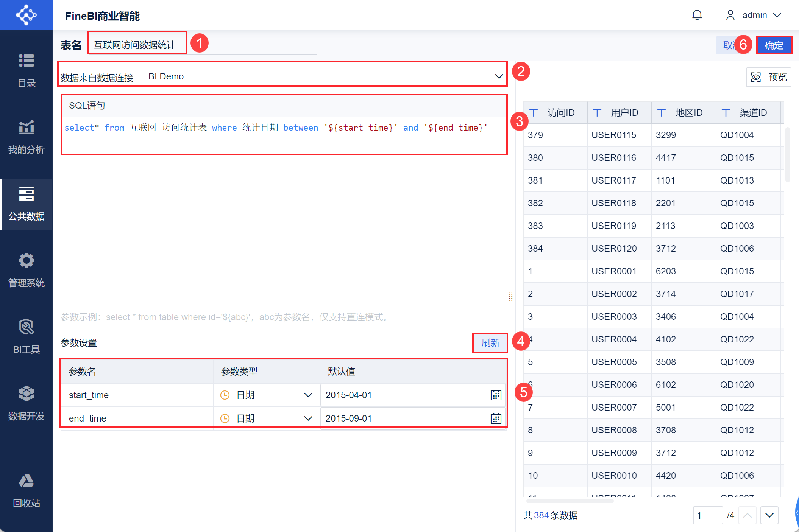Image resolution: width=799 pixels, height=532 pixels.
Task: Expand the BI Demo data connection dropdown
Action: coord(499,76)
